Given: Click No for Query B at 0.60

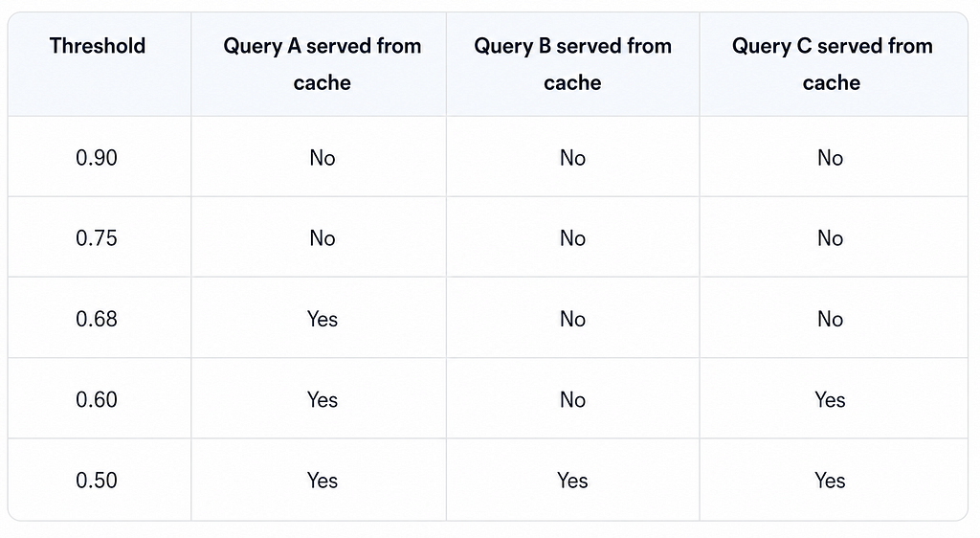Looking at the screenshot, I should [572, 399].
